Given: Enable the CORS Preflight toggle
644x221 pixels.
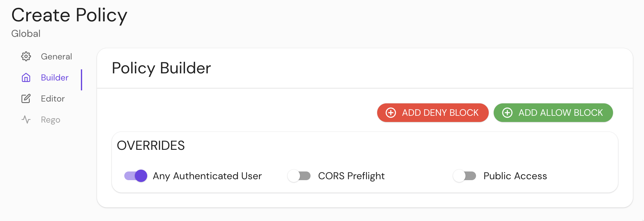Looking at the screenshot, I should pyautogui.click(x=299, y=176).
